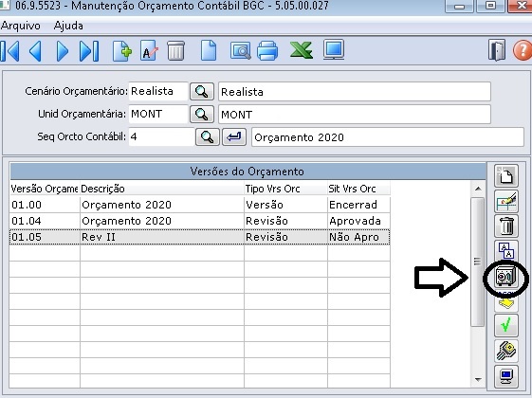
Task: Click the Unid Orçamentária field with MONT
Action: point(158,114)
